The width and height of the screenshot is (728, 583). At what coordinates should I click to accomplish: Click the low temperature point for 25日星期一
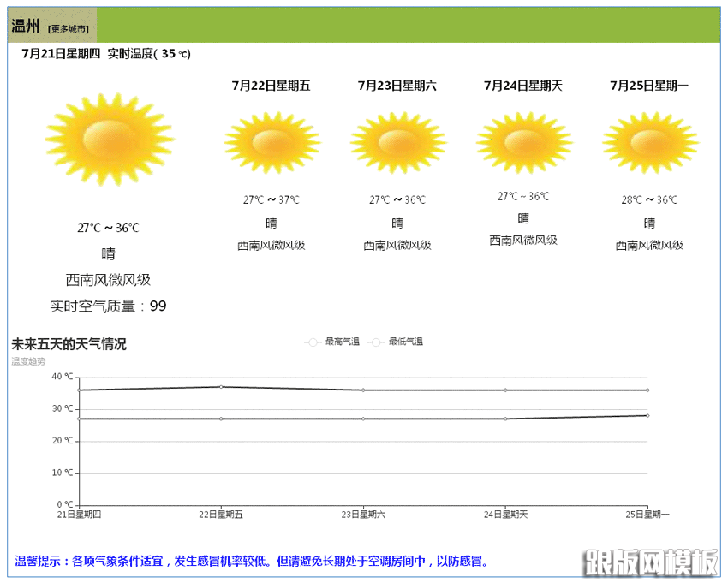[x=647, y=415]
